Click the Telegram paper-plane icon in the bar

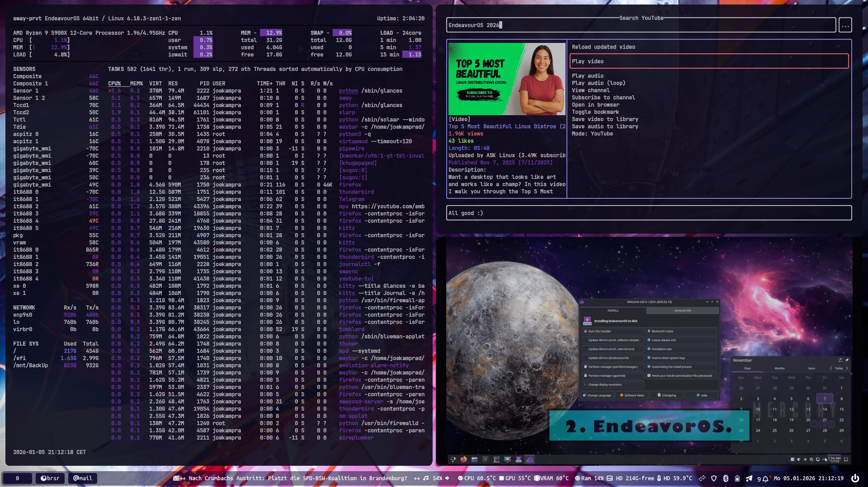click(x=749, y=478)
